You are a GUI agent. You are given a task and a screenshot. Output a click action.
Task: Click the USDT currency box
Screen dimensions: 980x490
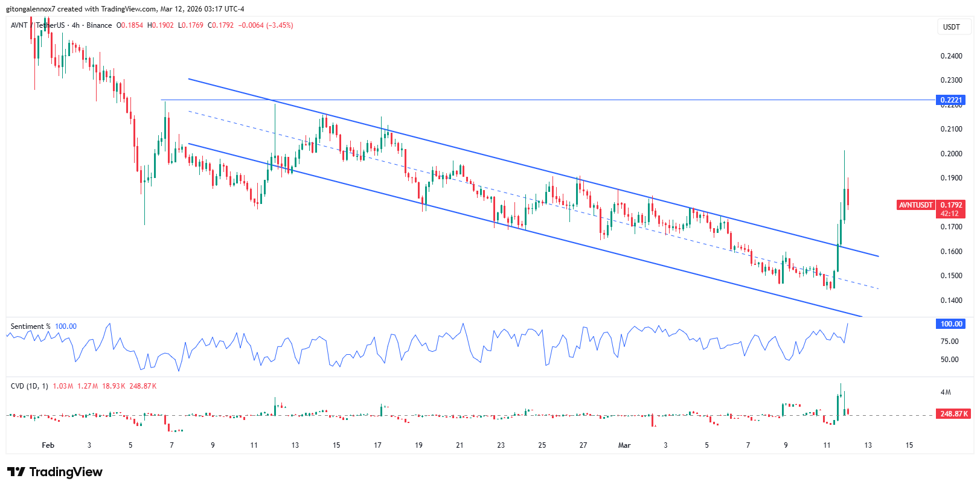click(x=951, y=27)
